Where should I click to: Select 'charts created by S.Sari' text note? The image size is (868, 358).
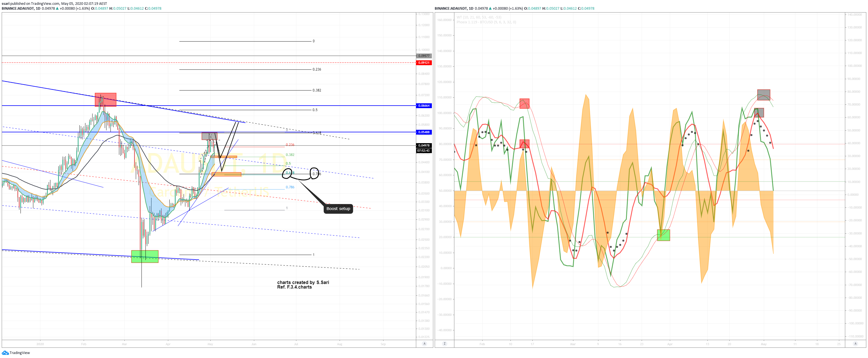pyautogui.click(x=303, y=283)
